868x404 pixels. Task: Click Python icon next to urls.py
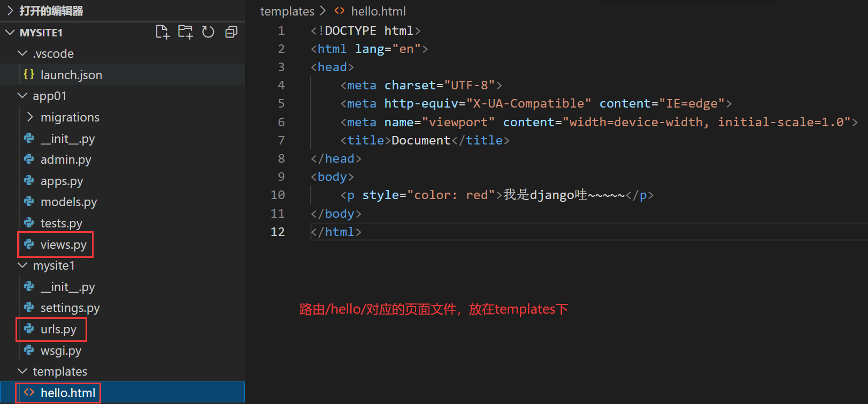click(29, 329)
